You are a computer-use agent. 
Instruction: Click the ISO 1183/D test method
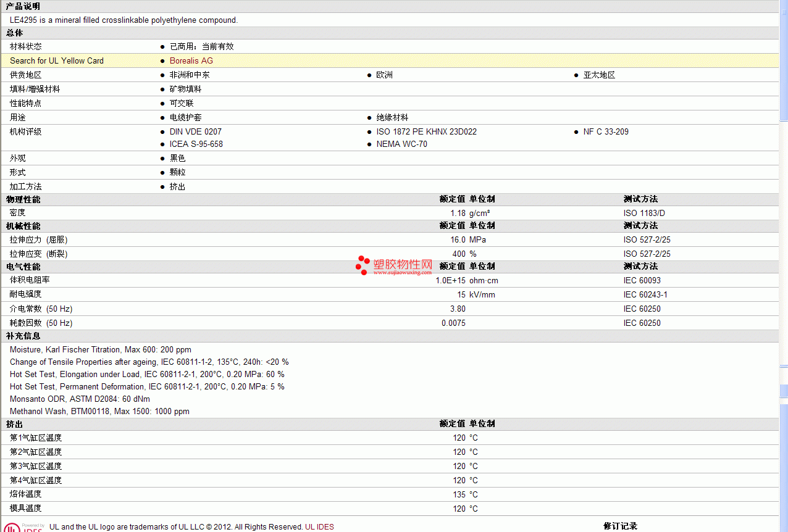[644, 213]
